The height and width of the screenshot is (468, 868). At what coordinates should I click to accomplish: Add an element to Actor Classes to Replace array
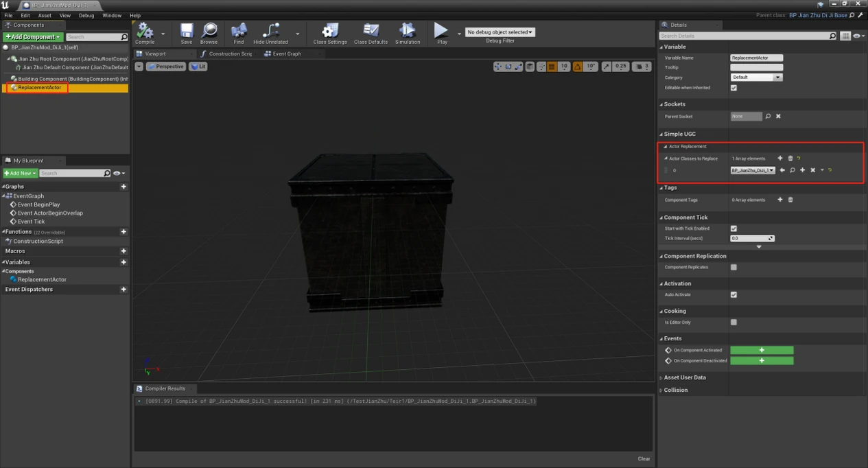click(x=780, y=158)
